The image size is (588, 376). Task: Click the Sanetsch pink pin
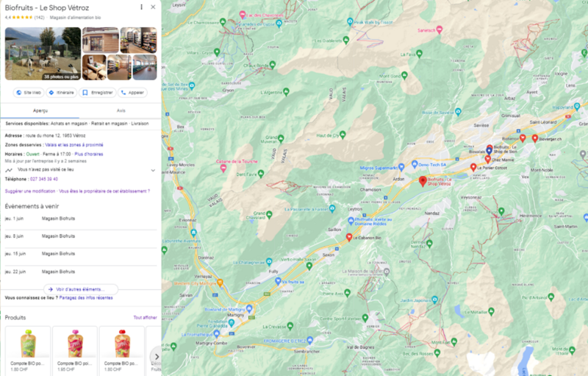(440, 29)
